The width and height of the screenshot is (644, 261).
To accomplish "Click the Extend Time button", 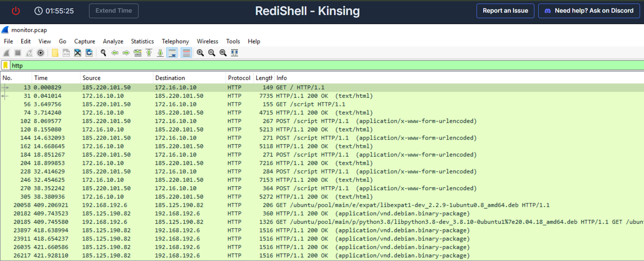I will (114, 11).
